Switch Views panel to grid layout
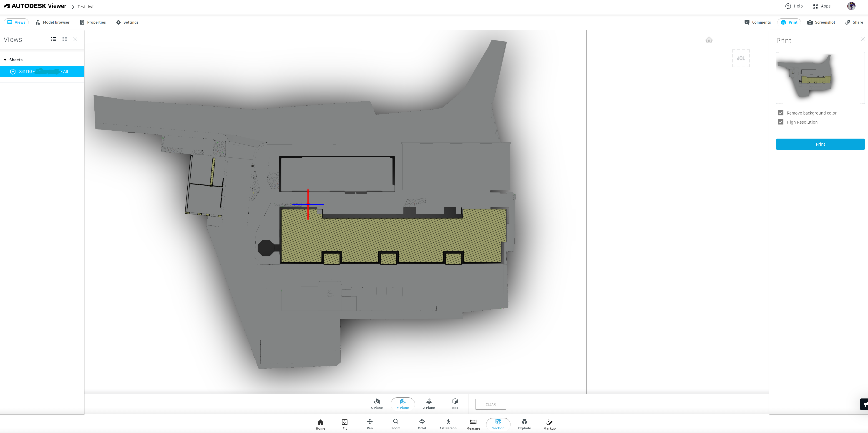This screenshot has height=433, width=868. pos(64,39)
